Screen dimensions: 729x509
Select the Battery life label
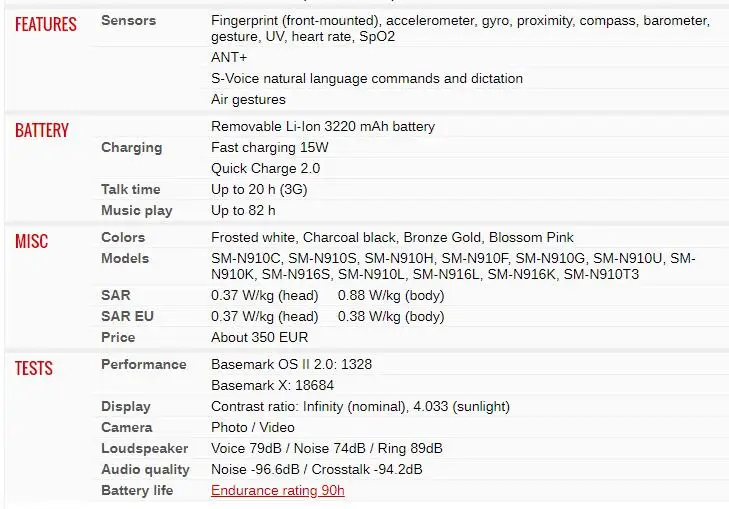[x=137, y=491]
